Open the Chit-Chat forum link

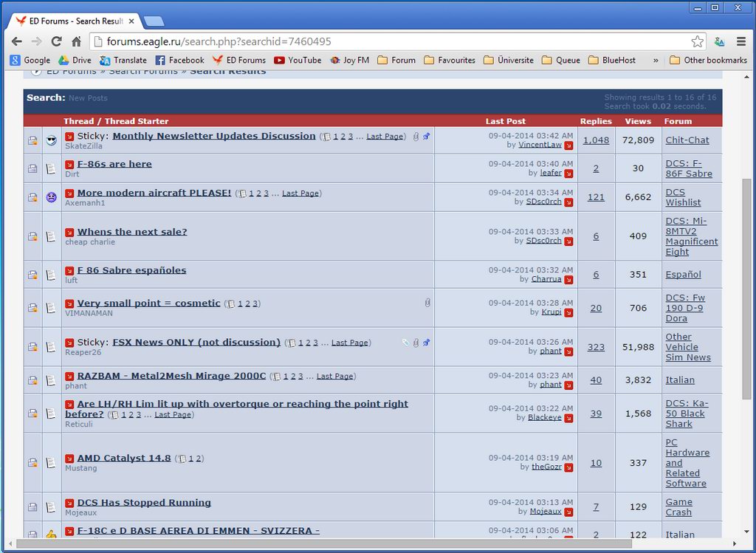coord(687,140)
